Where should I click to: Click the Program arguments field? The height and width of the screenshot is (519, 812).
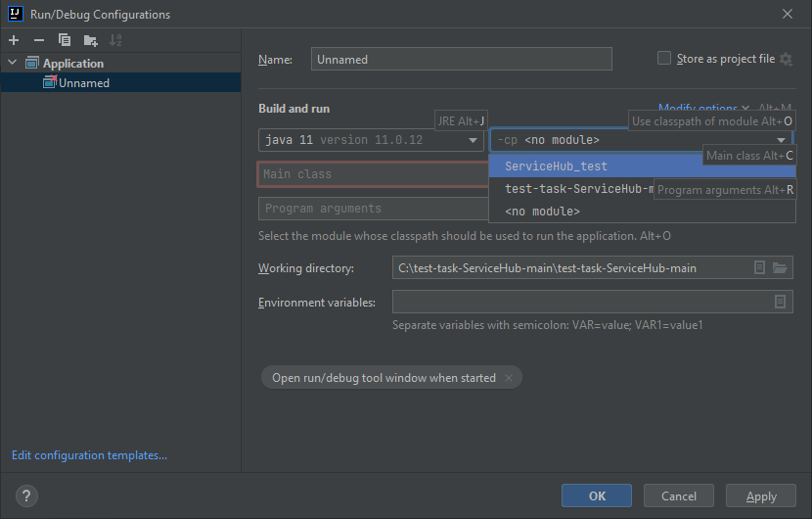(x=373, y=209)
